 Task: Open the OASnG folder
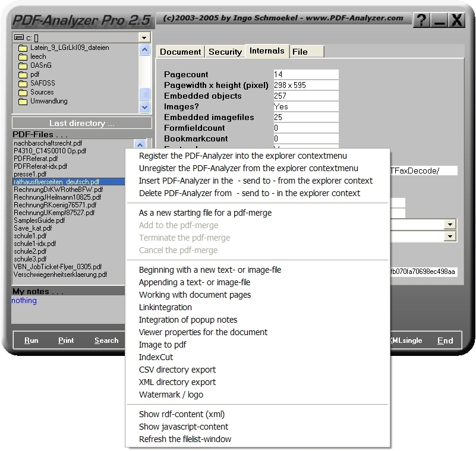(35, 65)
